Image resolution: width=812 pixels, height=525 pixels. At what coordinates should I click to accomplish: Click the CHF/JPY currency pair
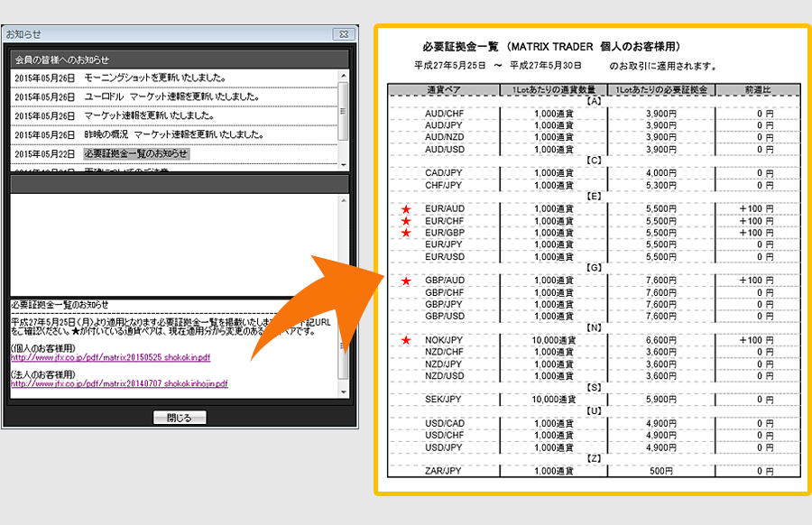click(x=443, y=185)
